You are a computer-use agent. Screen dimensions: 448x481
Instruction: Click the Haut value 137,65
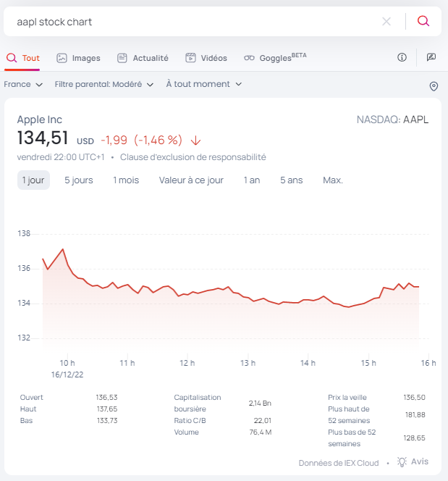pos(107,409)
